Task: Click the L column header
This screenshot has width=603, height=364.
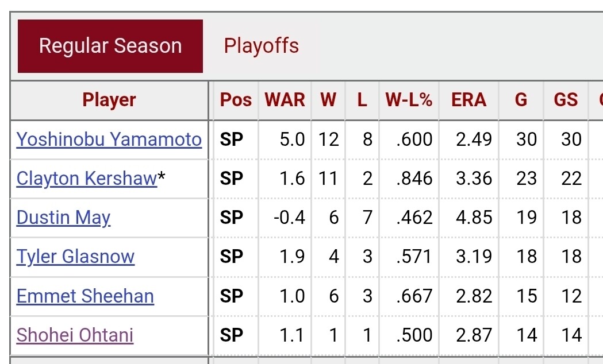Action: pos(362,100)
